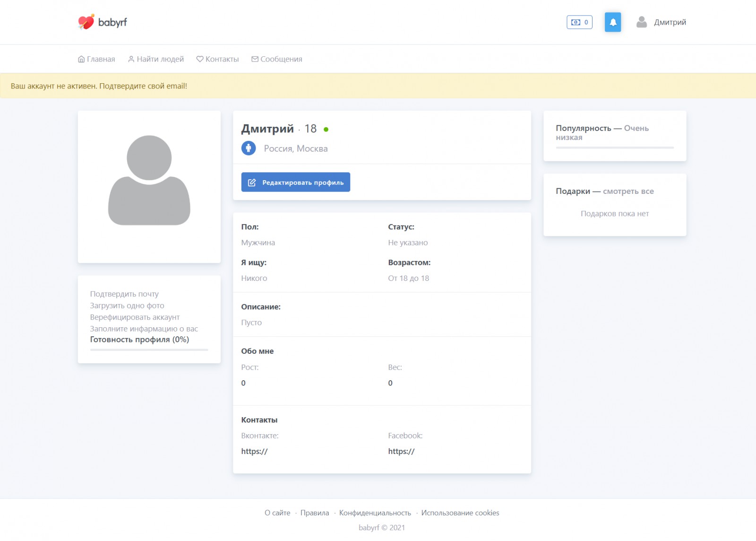
Task: Click the Очень низкая popularity text
Action: [x=602, y=133]
